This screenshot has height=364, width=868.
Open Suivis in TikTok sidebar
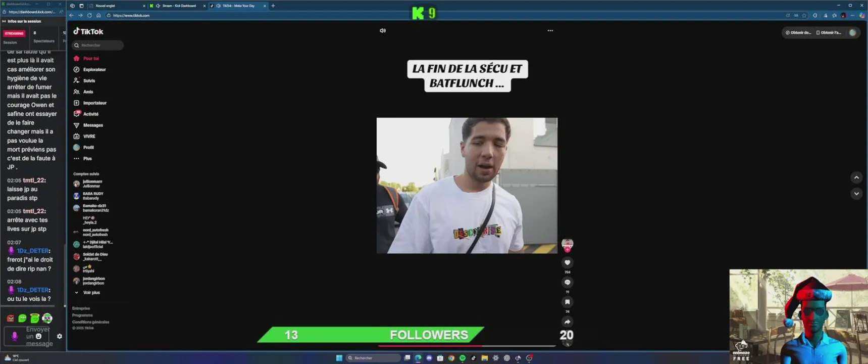(84, 81)
